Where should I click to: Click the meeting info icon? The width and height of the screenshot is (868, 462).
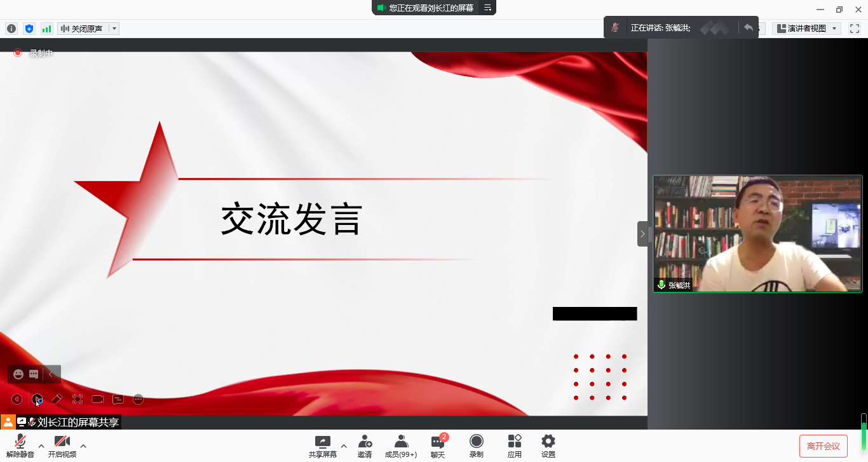click(x=11, y=29)
